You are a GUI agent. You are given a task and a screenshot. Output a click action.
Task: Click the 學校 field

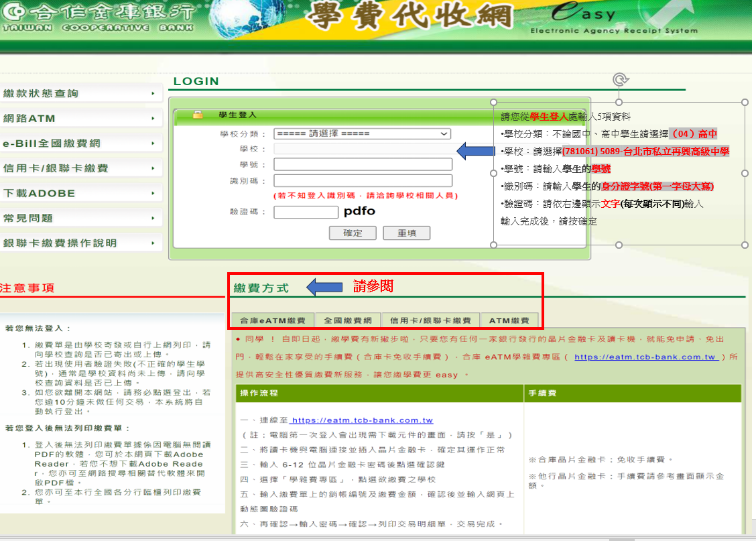tap(363, 149)
